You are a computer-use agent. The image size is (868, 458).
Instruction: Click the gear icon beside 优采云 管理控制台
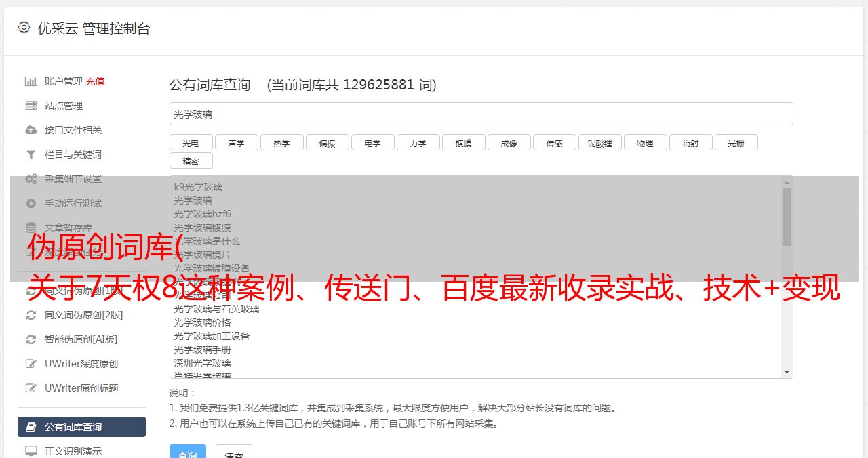pyautogui.click(x=24, y=28)
